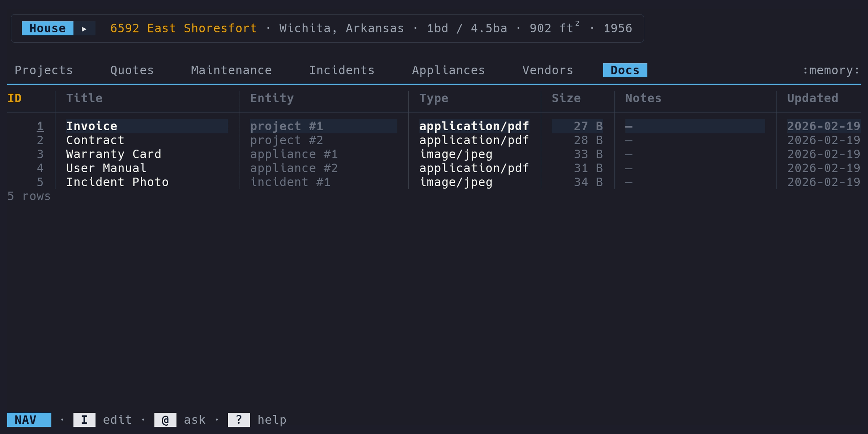Open the project #1 entity link

pos(286,126)
